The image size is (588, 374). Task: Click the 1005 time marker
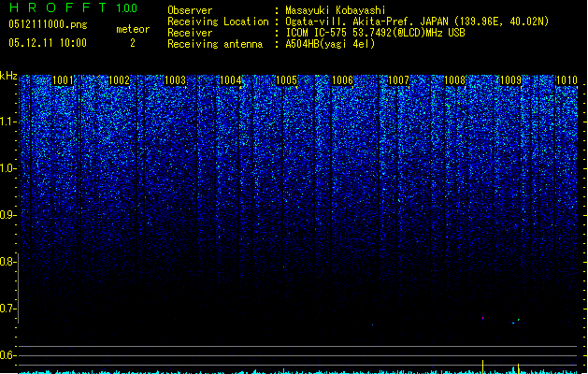click(286, 80)
